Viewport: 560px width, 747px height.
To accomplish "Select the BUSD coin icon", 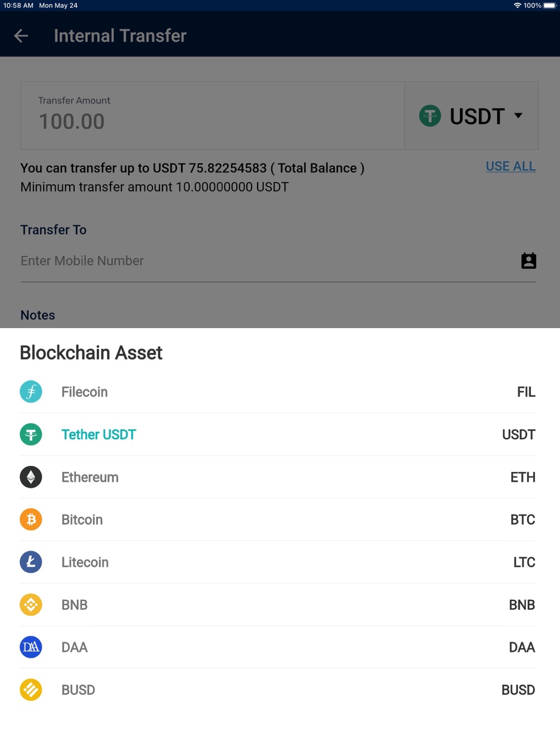I will point(31,690).
